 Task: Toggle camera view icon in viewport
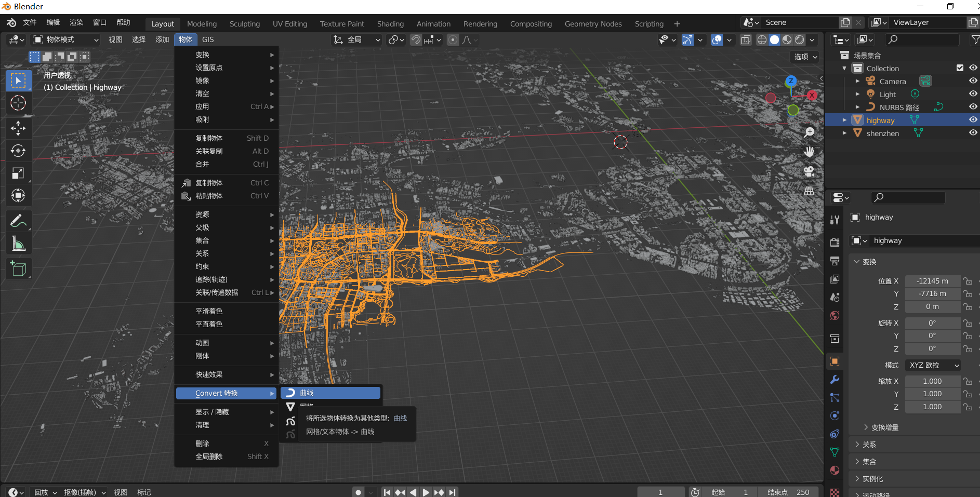click(x=809, y=171)
